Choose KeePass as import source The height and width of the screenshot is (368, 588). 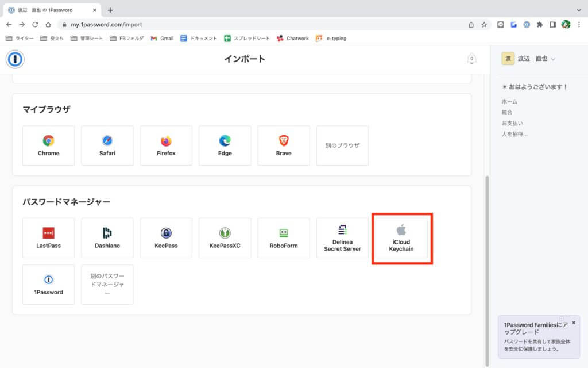point(166,237)
